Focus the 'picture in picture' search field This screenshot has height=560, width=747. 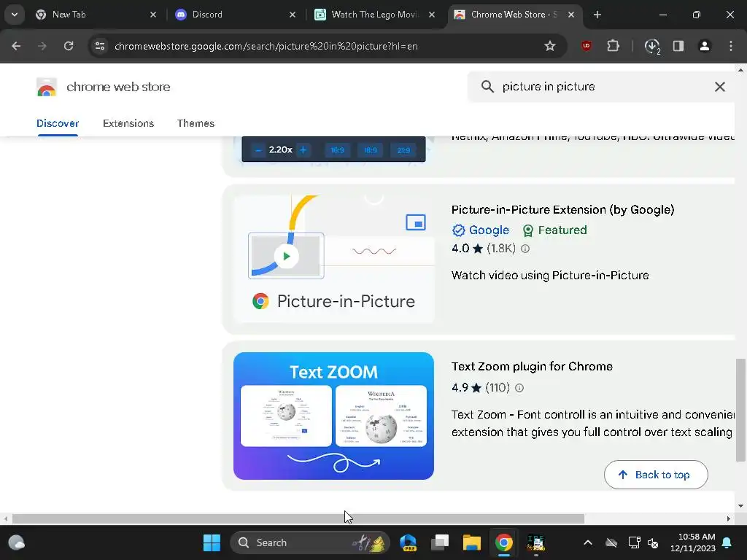[600, 87]
